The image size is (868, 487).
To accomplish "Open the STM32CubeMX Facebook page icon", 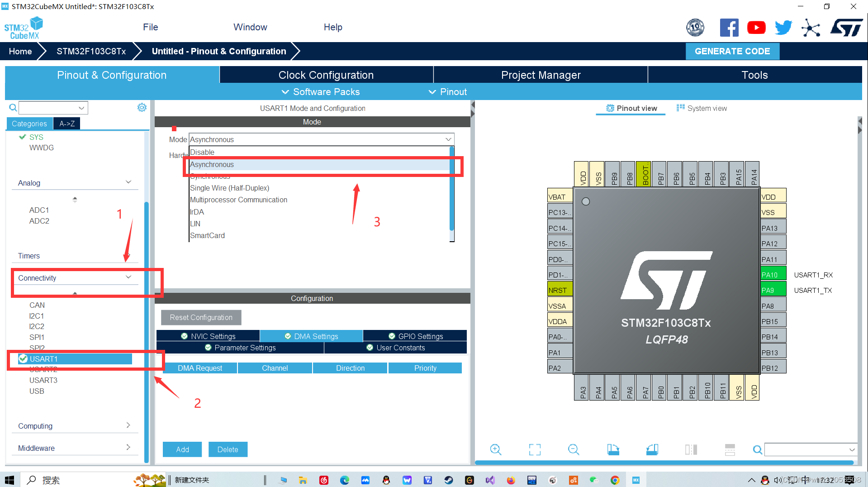I will 729,27.
